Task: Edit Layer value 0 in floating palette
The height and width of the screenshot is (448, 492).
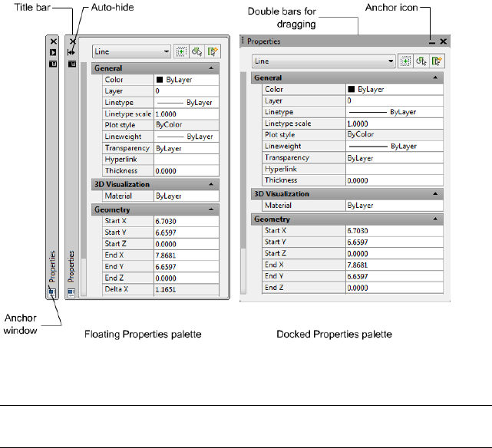Action: [x=187, y=91]
